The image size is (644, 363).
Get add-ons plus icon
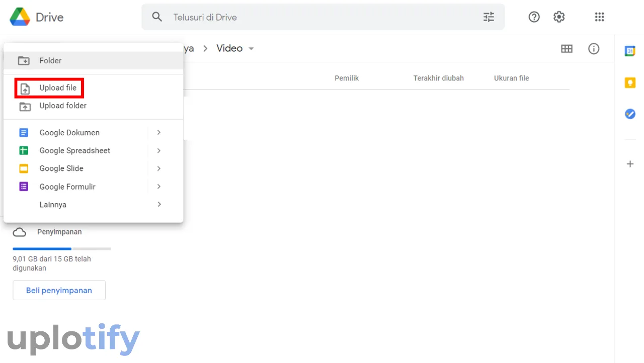pos(630,164)
